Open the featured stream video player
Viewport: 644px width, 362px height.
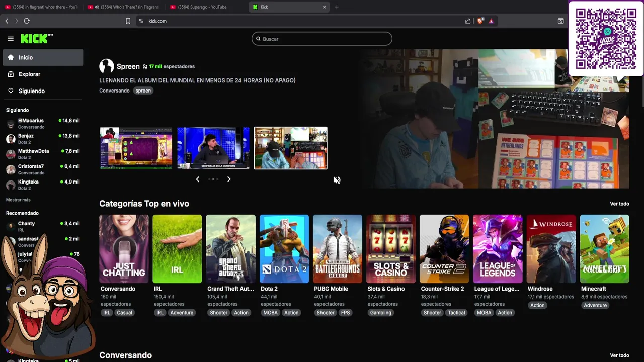[x=494, y=119]
